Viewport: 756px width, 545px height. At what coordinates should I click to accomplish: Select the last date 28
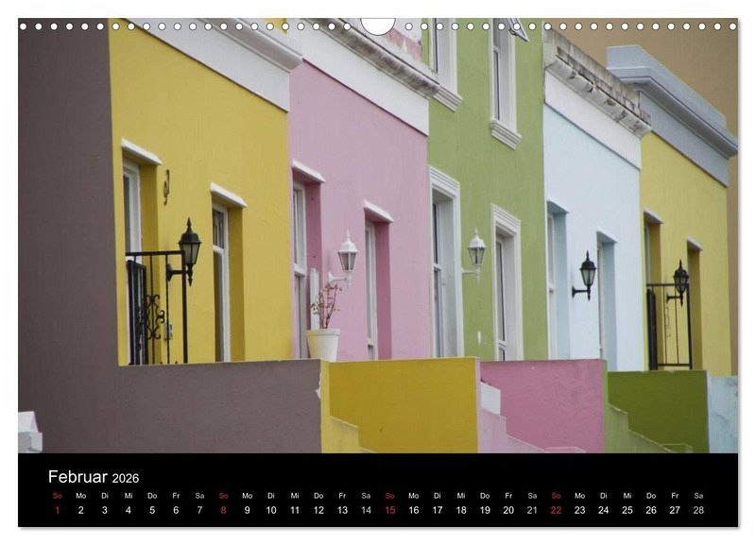point(698,510)
